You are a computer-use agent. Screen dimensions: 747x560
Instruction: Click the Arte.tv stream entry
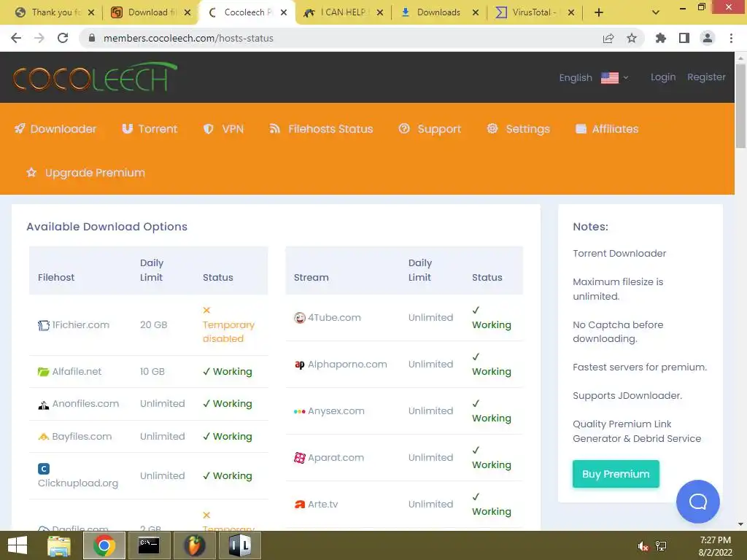pos(316,505)
